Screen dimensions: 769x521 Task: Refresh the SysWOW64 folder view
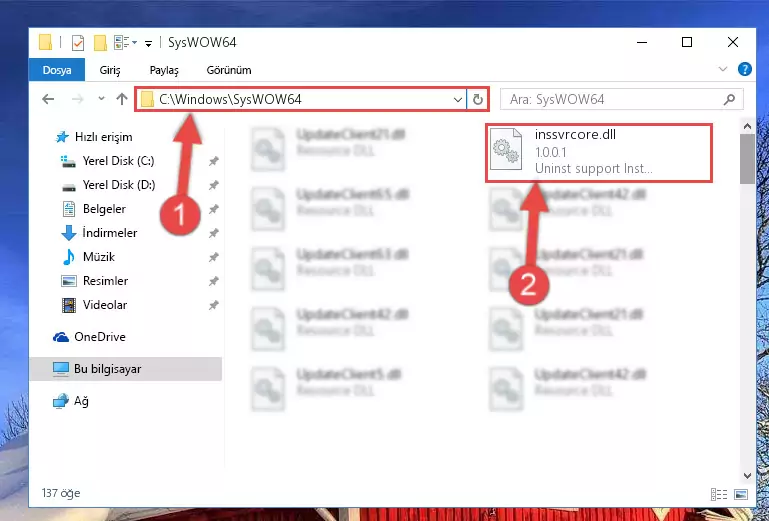click(478, 100)
